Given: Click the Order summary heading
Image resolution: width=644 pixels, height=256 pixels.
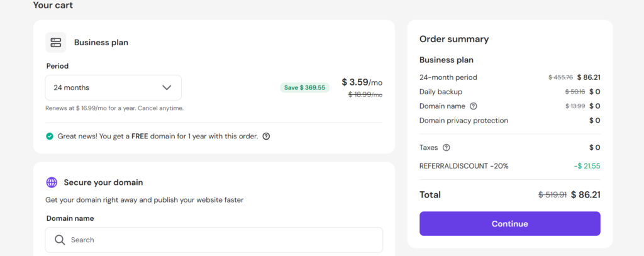Looking at the screenshot, I should tap(454, 39).
